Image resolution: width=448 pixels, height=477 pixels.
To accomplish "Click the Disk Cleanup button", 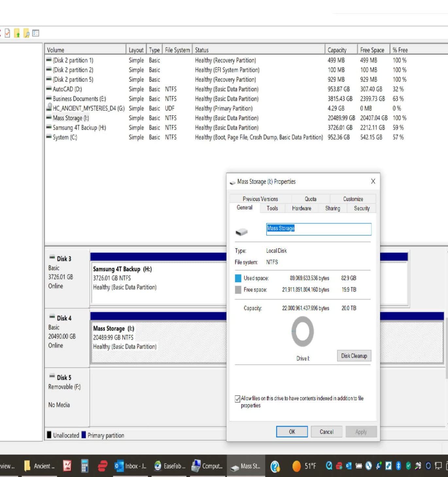I will [354, 356].
